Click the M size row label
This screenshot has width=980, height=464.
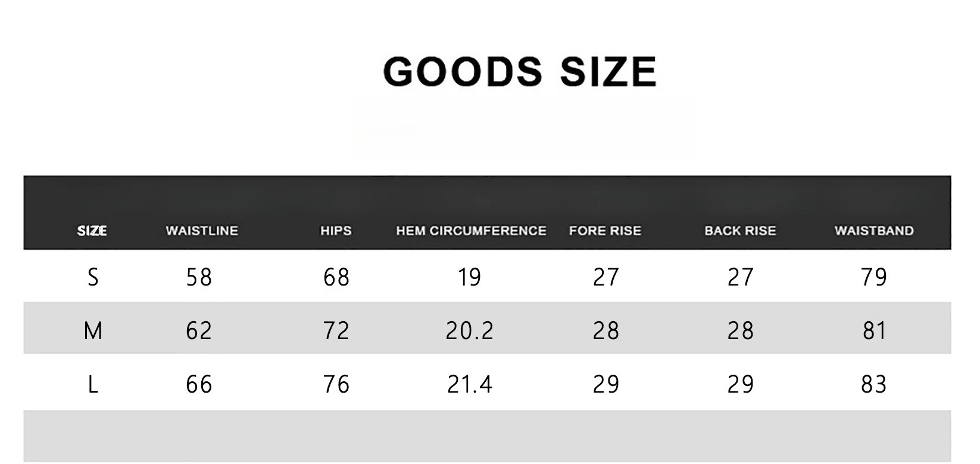point(93,331)
